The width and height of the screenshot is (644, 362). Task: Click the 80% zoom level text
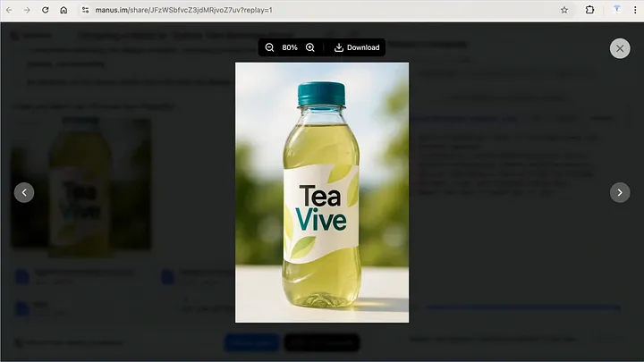point(290,47)
